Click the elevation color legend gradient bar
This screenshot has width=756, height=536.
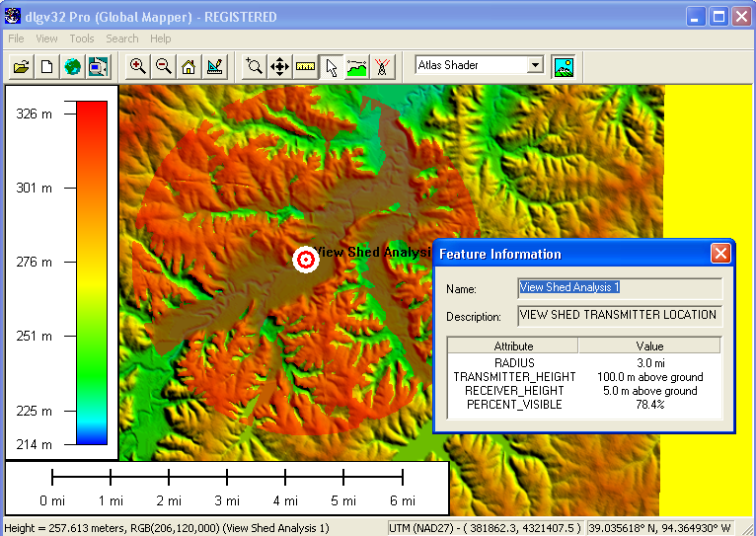(x=92, y=272)
